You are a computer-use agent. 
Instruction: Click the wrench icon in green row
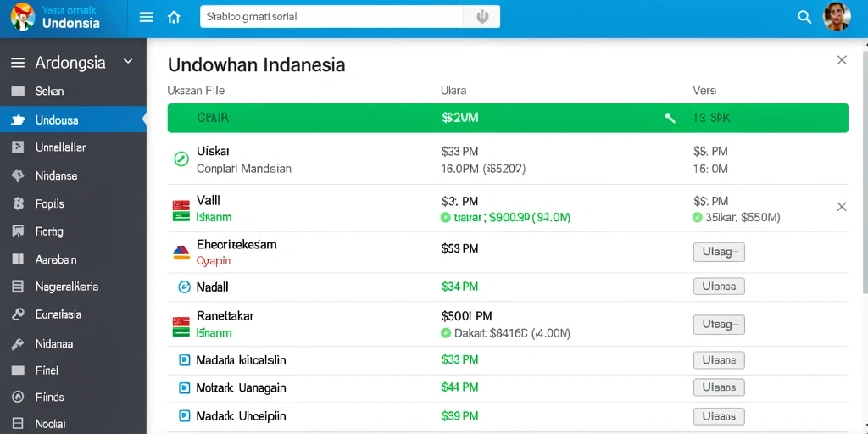coord(670,118)
